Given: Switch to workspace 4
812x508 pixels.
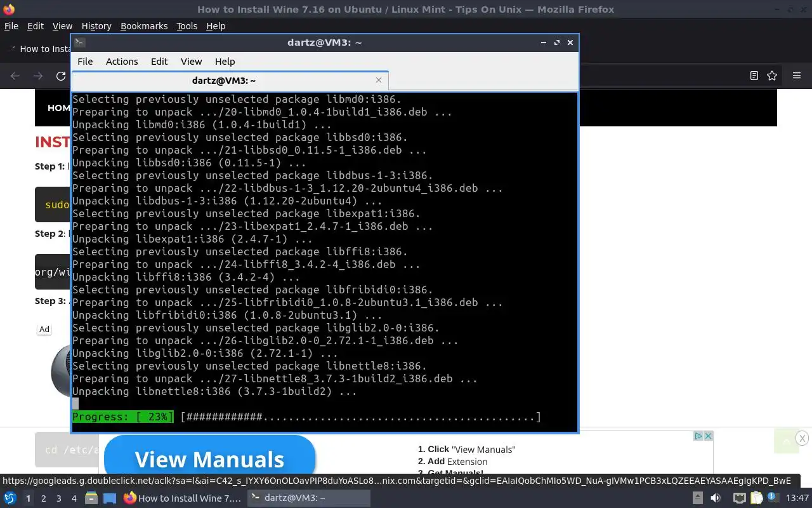Looking at the screenshot, I should point(74,498).
